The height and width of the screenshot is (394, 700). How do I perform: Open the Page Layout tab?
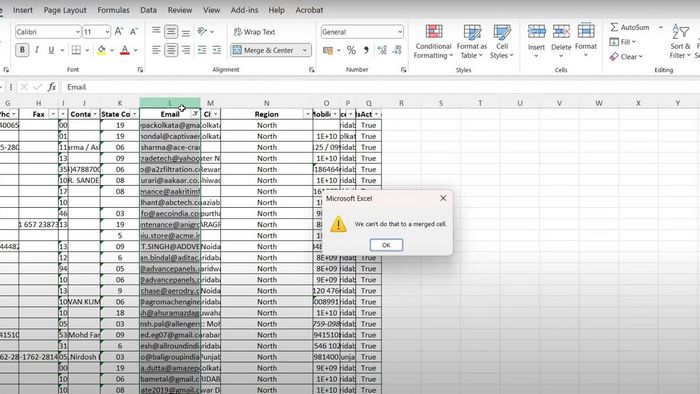65,10
